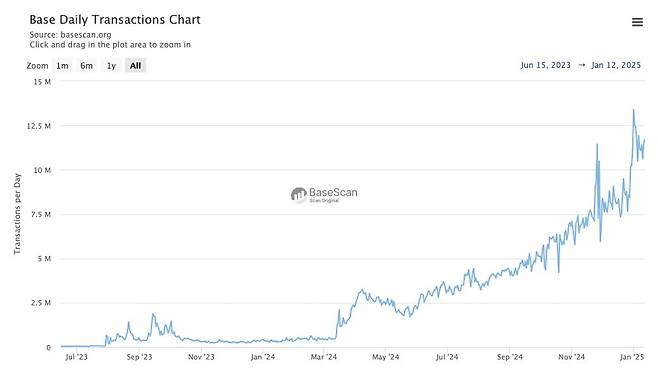Click the BaseScan watermark text
This screenshot has width=658, height=376.
333,193
